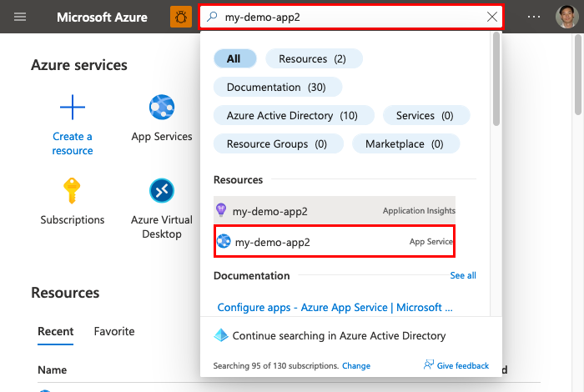Click in the my-demo-app2 search field

click(x=350, y=17)
